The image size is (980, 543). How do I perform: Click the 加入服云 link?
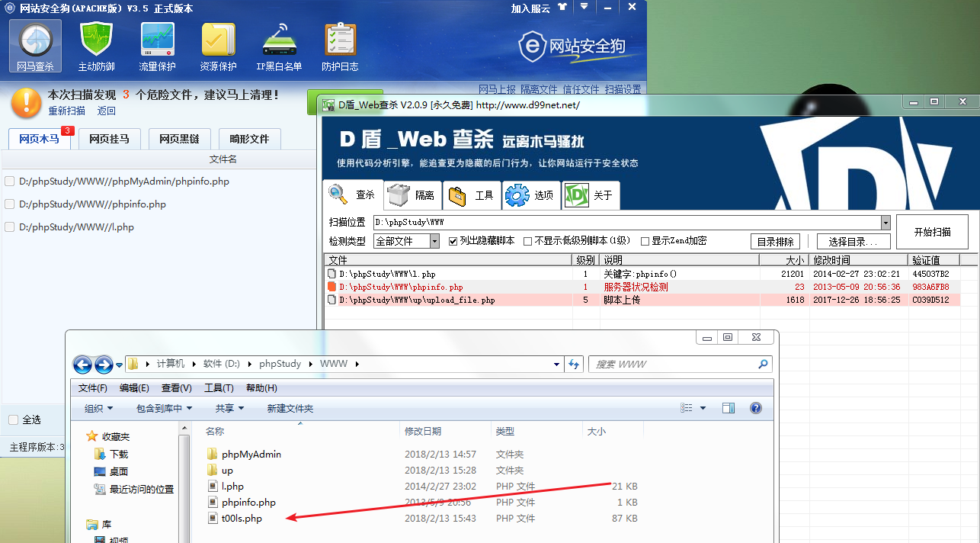click(x=530, y=8)
